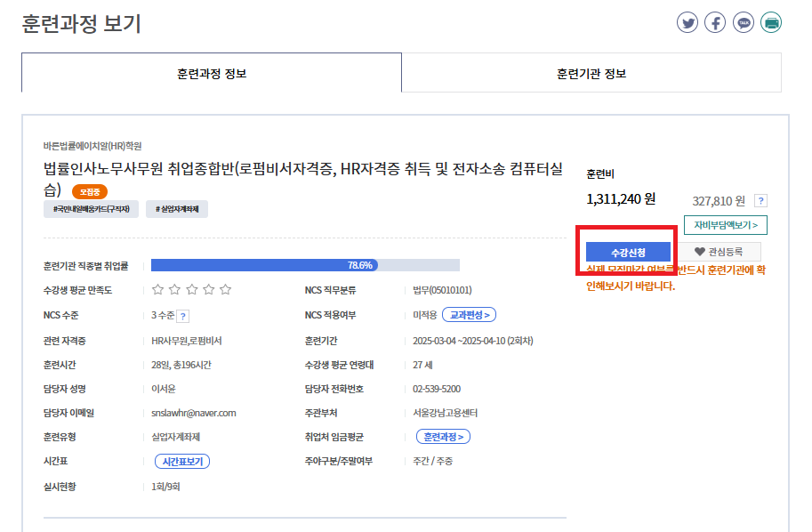Click the blue 수강신청 button

coord(628,252)
